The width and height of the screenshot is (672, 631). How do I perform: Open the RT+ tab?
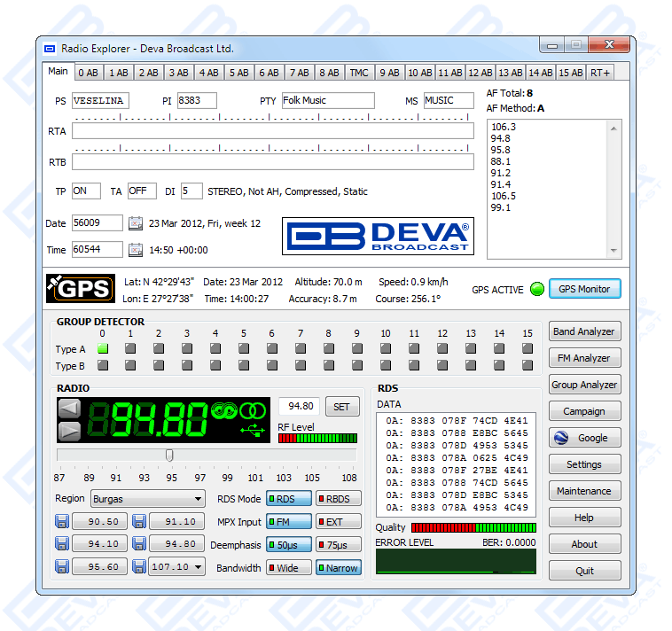pyautogui.click(x=600, y=73)
